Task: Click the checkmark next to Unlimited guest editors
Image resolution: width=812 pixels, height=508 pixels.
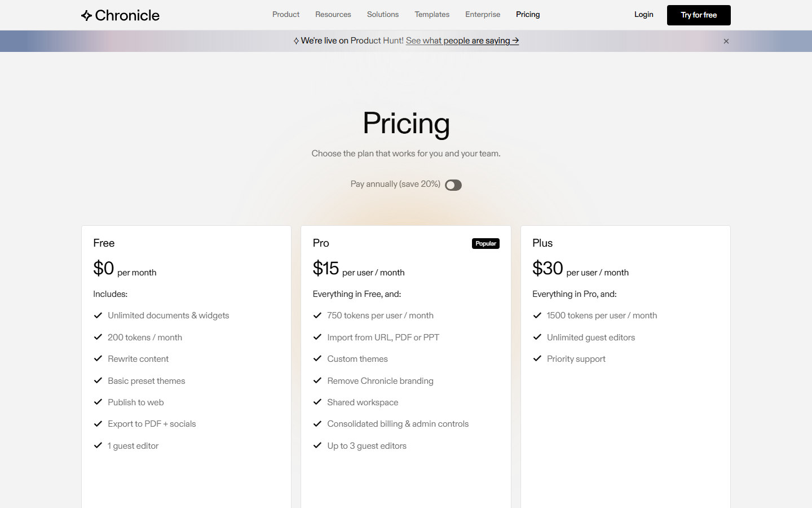Action: 537,337
